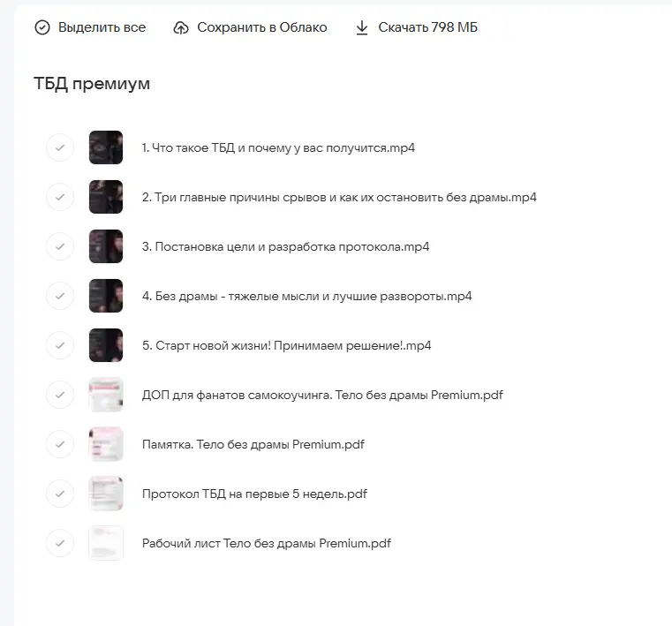Click the cloud upload icon
The height and width of the screenshot is (626, 672).
tap(181, 28)
